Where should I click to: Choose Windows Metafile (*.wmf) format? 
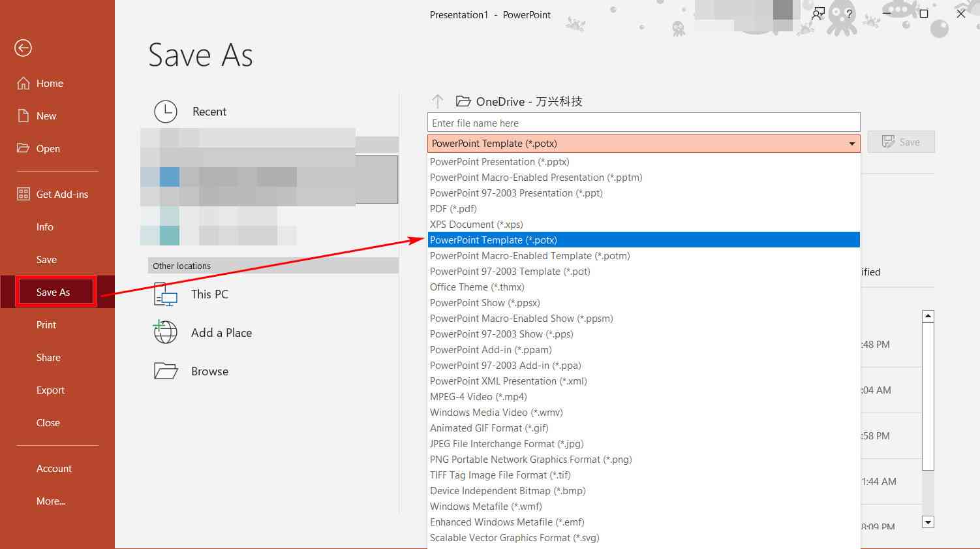tap(643, 507)
